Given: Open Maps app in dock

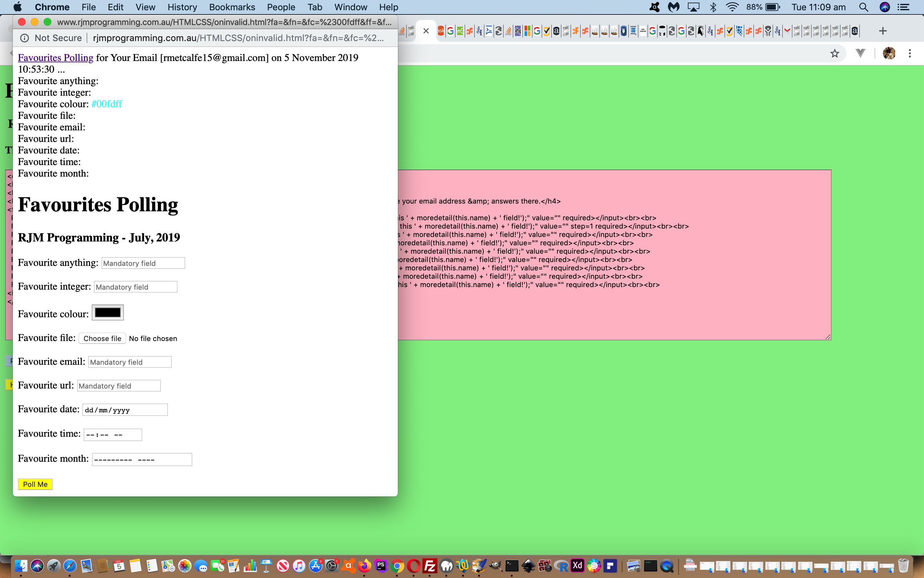Looking at the screenshot, I should point(168,566).
